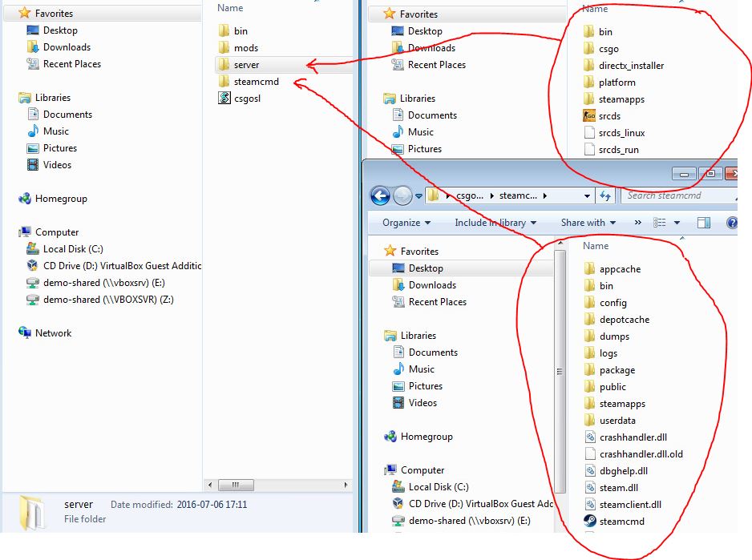Screen dimensions: 752x560
Task: Open the Homegroup item in left window sidebar
Action: (x=53, y=199)
